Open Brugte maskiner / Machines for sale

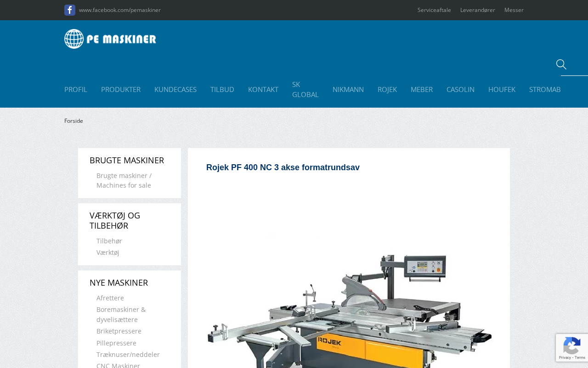coord(124,181)
